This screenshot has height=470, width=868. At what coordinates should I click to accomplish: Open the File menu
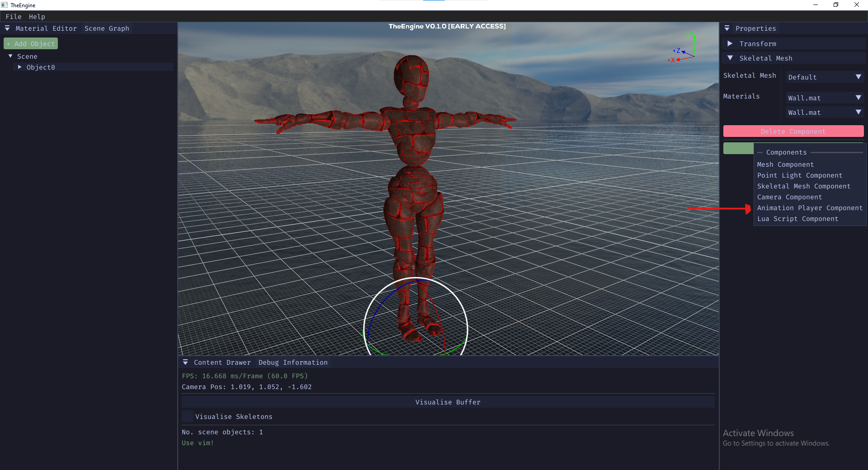[x=14, y=17]
